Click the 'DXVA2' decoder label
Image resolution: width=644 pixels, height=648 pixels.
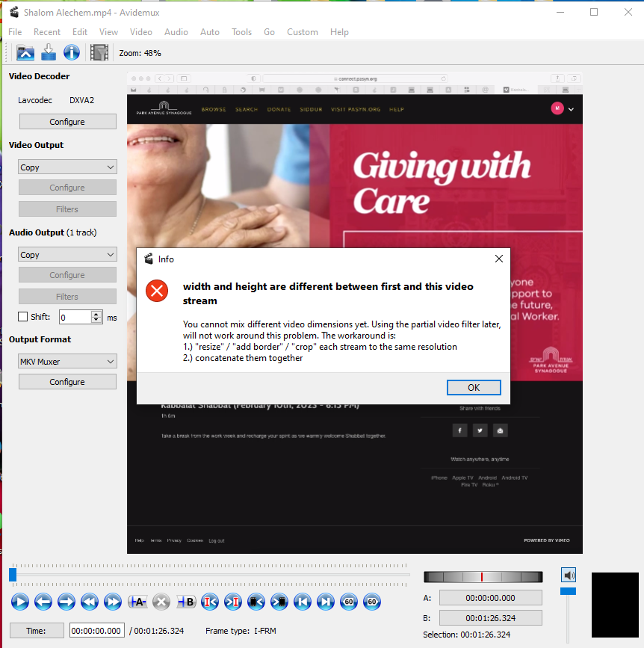[x=81, y=100]
